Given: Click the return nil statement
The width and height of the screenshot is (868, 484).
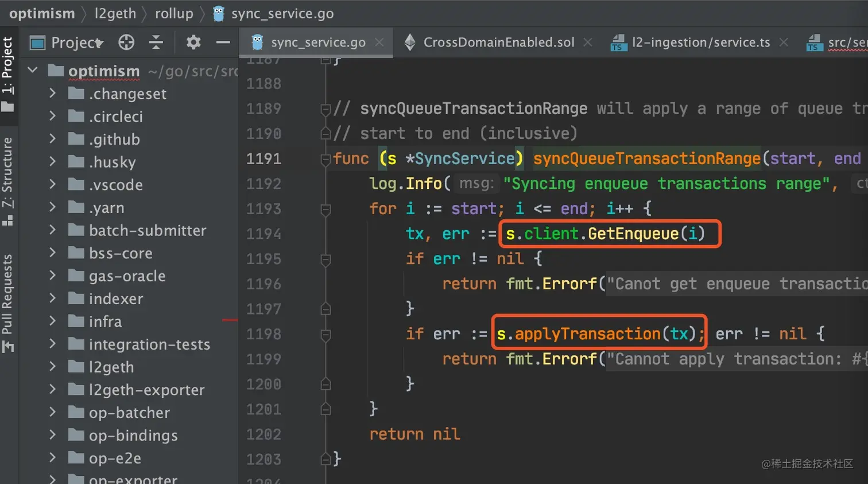Looking at the screenshot, I should pos(414,434).
